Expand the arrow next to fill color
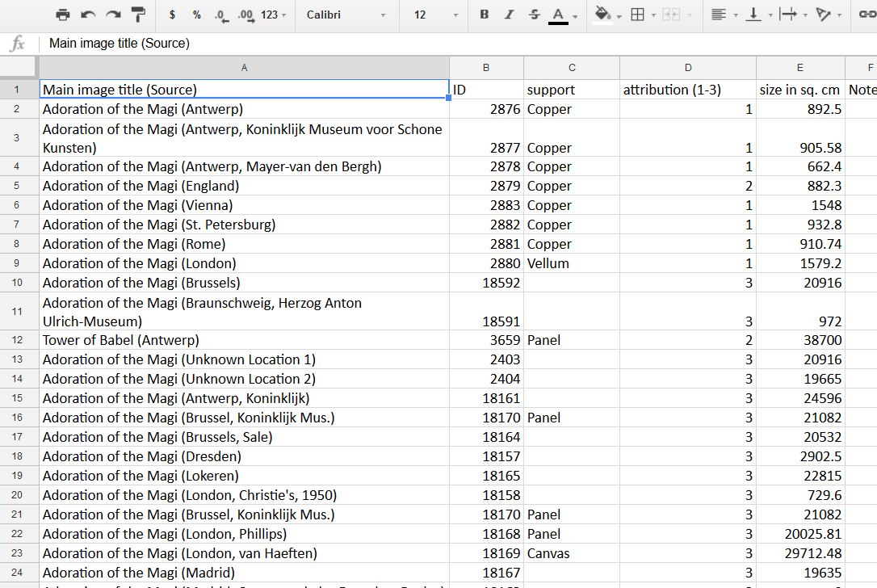 [x=619, y=17]
